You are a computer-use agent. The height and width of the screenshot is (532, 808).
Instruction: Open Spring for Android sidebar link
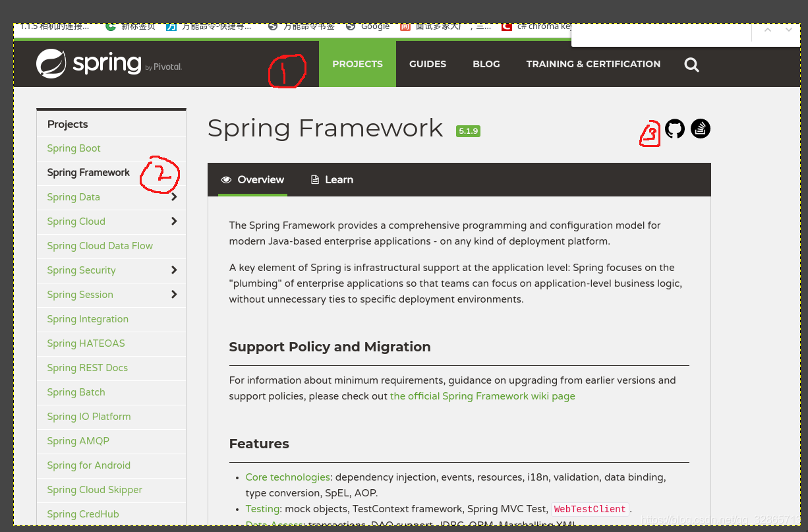88,465
